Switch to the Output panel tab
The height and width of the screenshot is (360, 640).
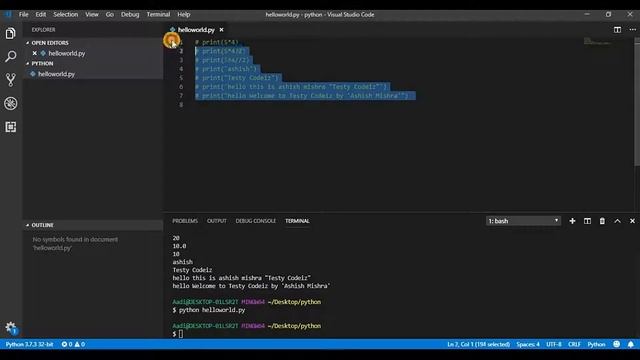coord(216,221)
